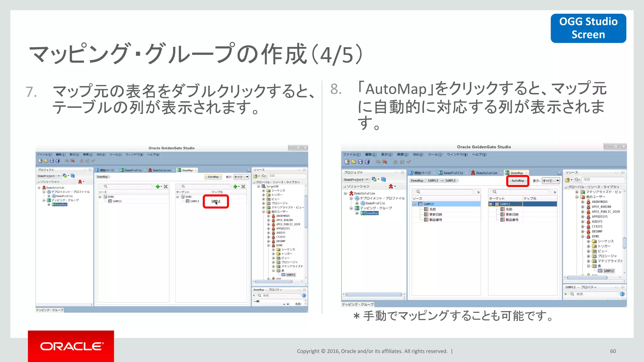Click the New icon in left window toolbar
644x362 pixels.
pyautogui.click(x=40, y=161)
